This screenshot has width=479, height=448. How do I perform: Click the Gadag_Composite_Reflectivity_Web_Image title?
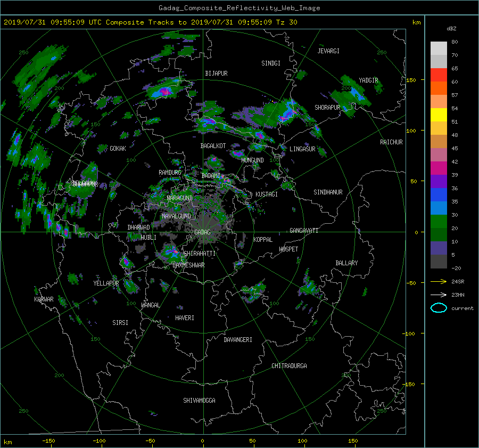click(x=239, y=8)
